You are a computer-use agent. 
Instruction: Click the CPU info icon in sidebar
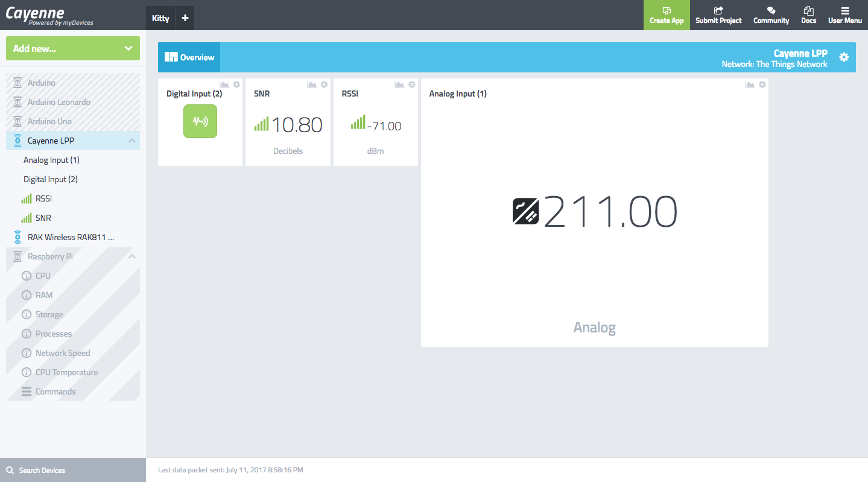point(26,276)
